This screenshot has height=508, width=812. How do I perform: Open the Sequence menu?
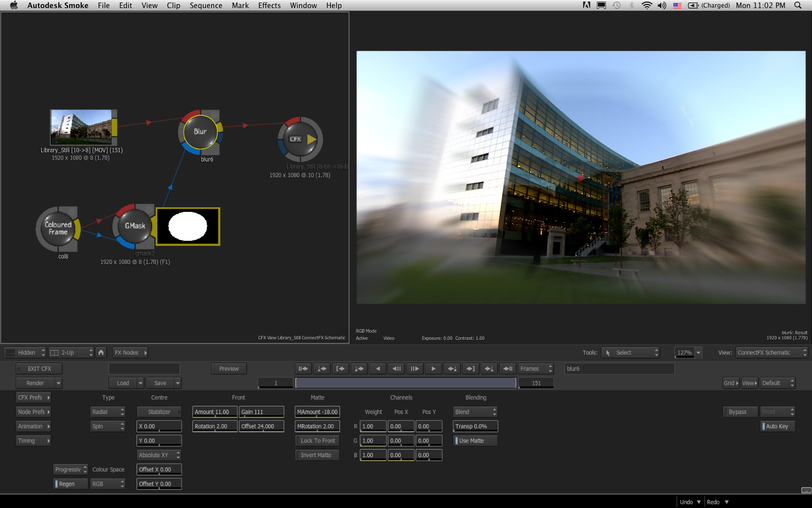[x=206, y=6]
